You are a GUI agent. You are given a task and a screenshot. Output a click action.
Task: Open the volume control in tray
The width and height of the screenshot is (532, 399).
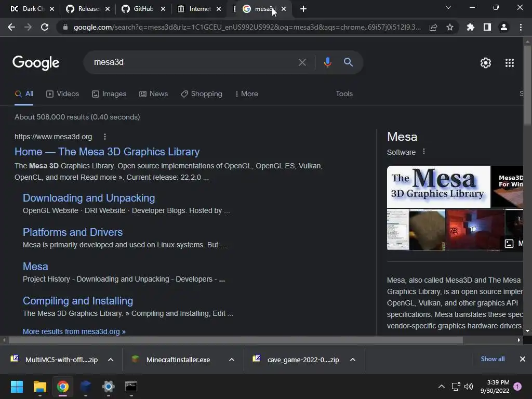click(x=469, y=387)
